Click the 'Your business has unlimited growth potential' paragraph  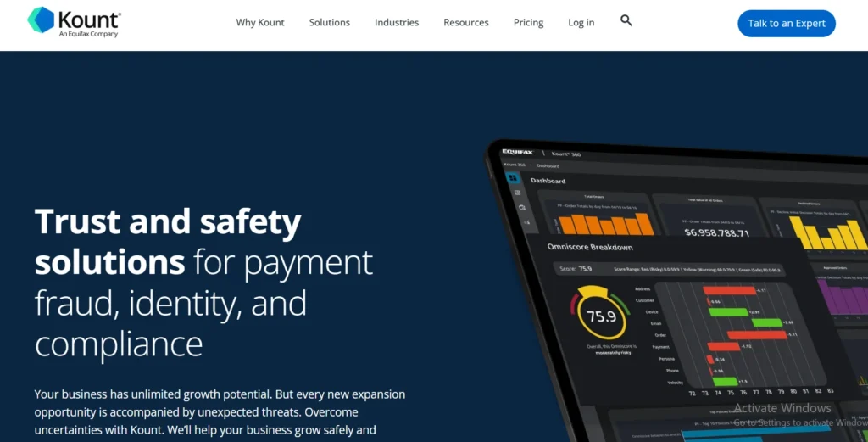220,412
